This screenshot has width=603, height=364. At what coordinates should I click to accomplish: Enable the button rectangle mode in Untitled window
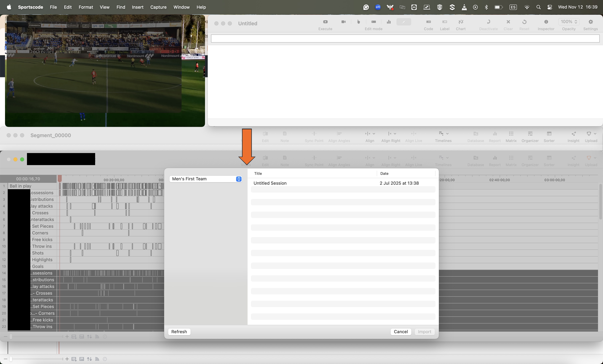coord(374,22)
